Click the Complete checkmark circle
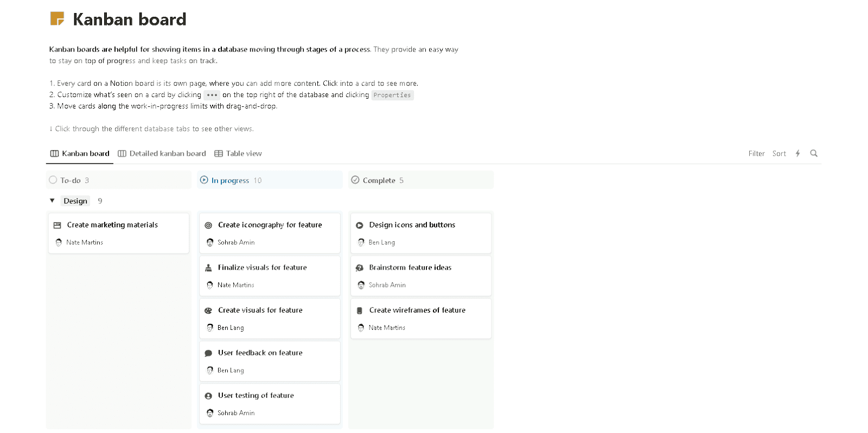The width and height of the screenshot is (868, 433). coord(355,180)
